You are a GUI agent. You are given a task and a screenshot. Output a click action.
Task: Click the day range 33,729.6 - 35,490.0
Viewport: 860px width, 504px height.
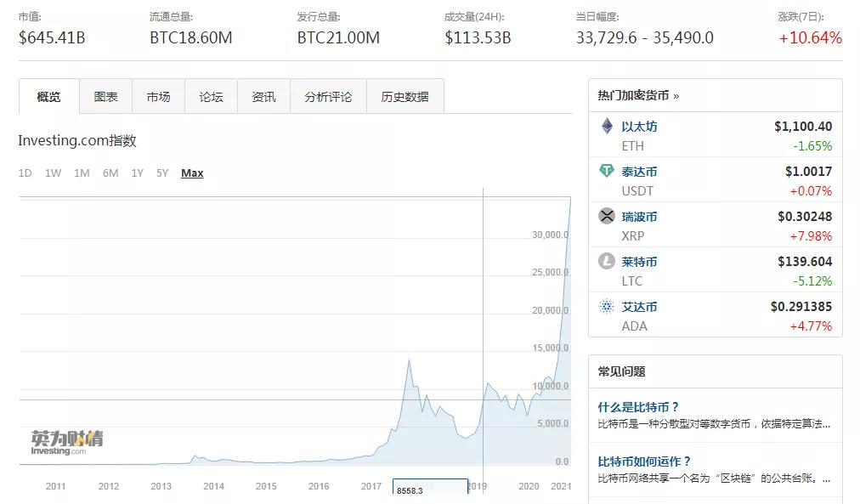[x=645, y=38]
